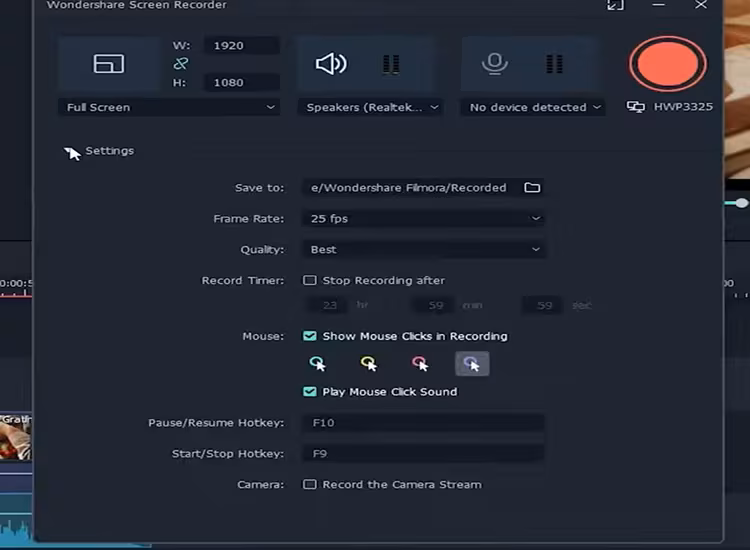
Task: Click the Pause/Resume Hotkey F10 field
Action: [424, 423]
